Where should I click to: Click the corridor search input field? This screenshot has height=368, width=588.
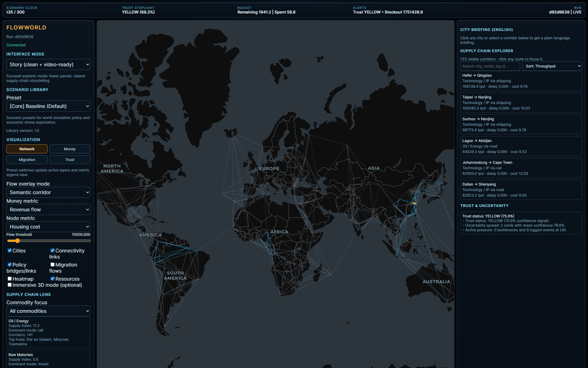(490, 66)
